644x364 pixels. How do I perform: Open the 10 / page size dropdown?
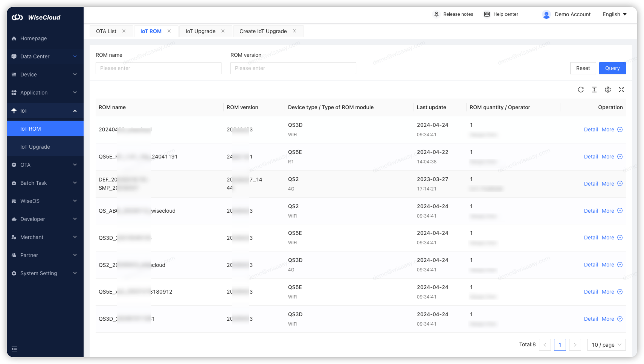[x=606, y=345]
